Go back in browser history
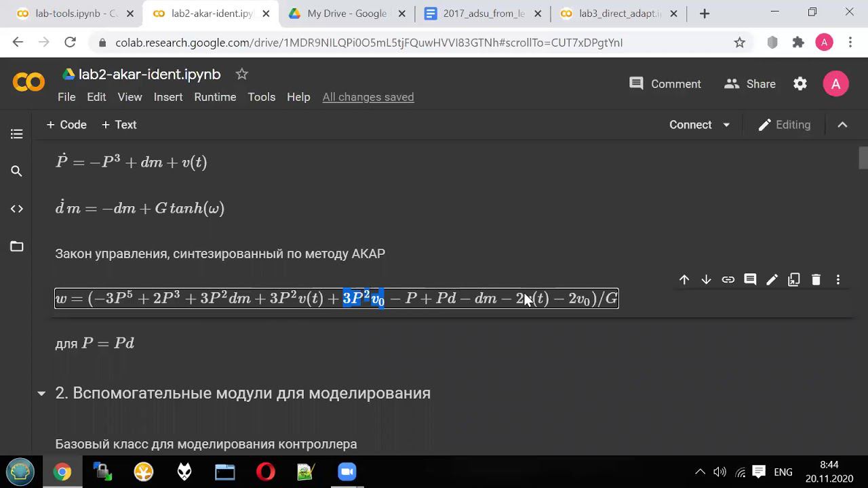 coord(18,42)
